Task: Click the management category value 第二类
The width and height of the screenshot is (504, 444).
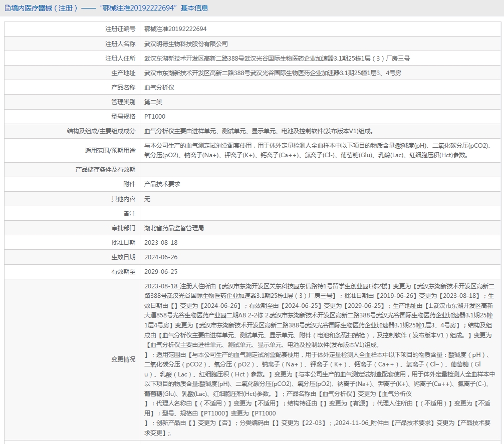Action: tap(153, 102)
